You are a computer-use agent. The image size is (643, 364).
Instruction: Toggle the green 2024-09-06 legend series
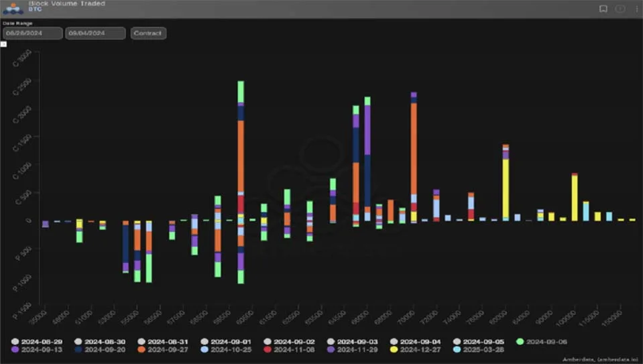pyautogui.click(x=542, y=341)
